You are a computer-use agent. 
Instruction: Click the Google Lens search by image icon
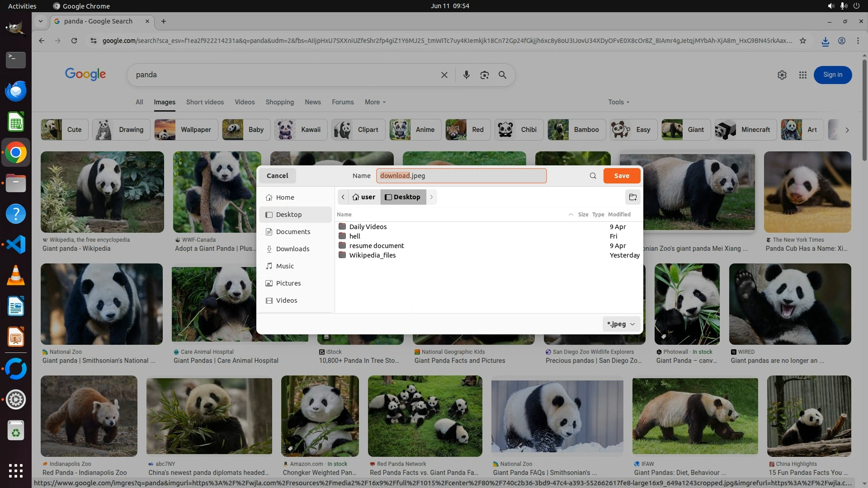pos(484,75)
